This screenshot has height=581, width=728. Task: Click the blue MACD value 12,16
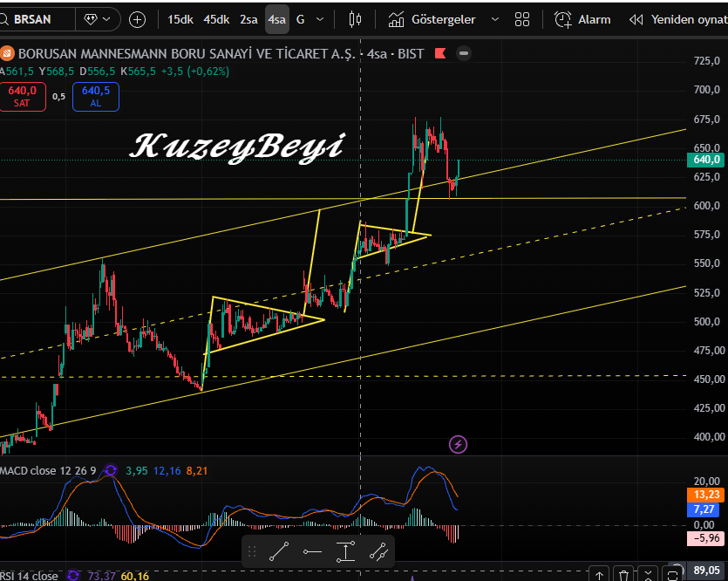(167, 470)
